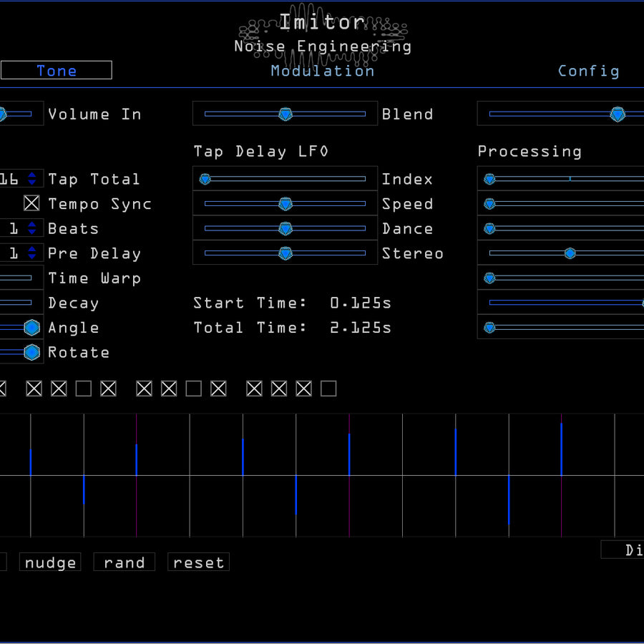Click the reset button
The image size is (644, 644).
coord(198,562)
